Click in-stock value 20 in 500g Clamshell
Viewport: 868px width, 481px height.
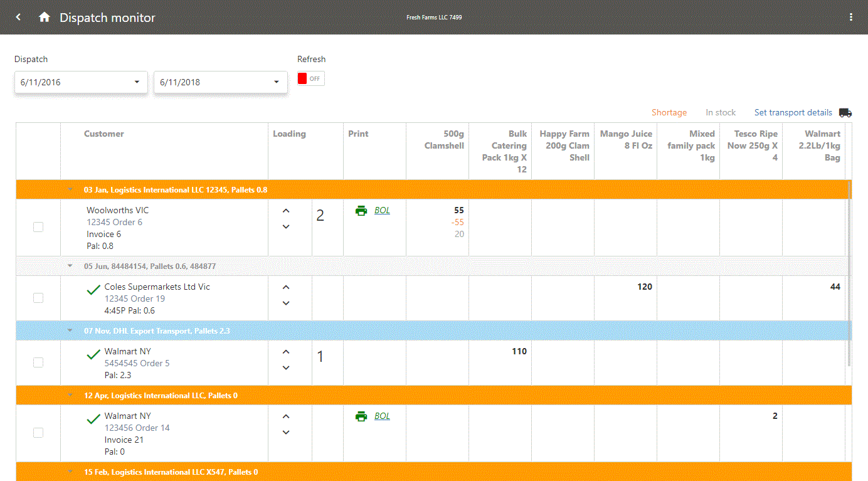tap(460, 235)
